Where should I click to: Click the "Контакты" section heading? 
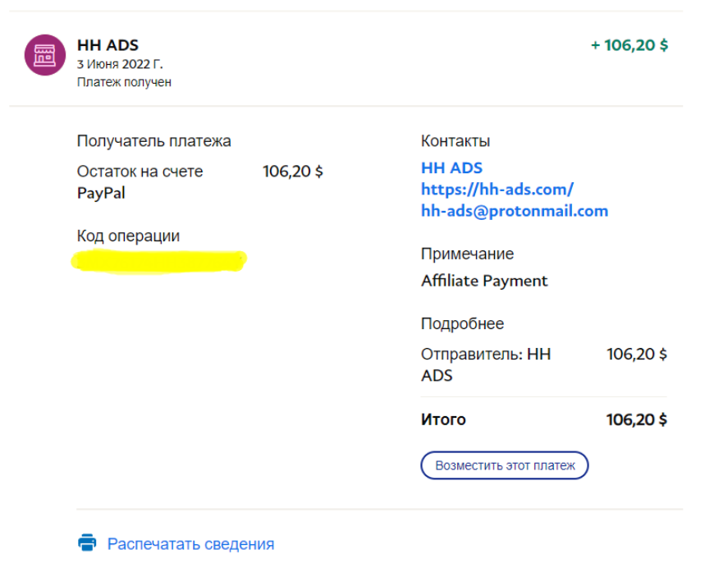[456, 141]
